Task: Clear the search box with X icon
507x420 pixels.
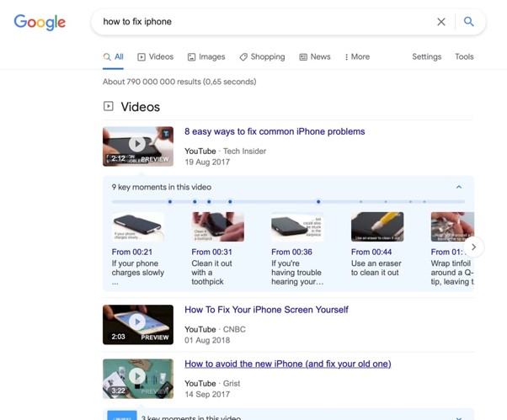Action: pyautogui.click(x=441, y=22)
